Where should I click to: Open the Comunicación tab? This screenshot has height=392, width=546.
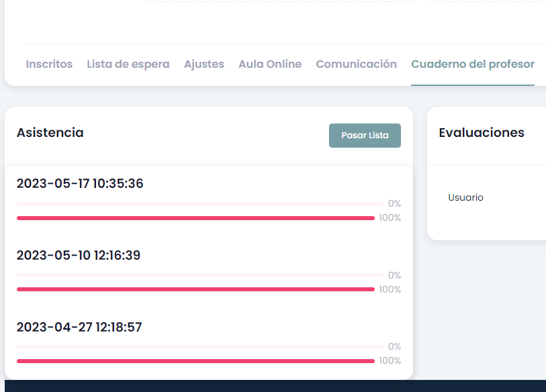(x=356, y=64)
